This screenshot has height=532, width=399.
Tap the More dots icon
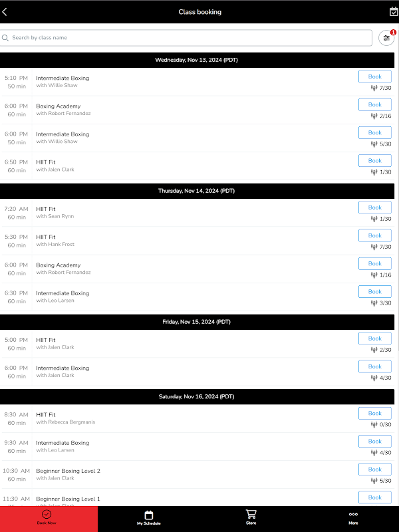click(353, 514)
